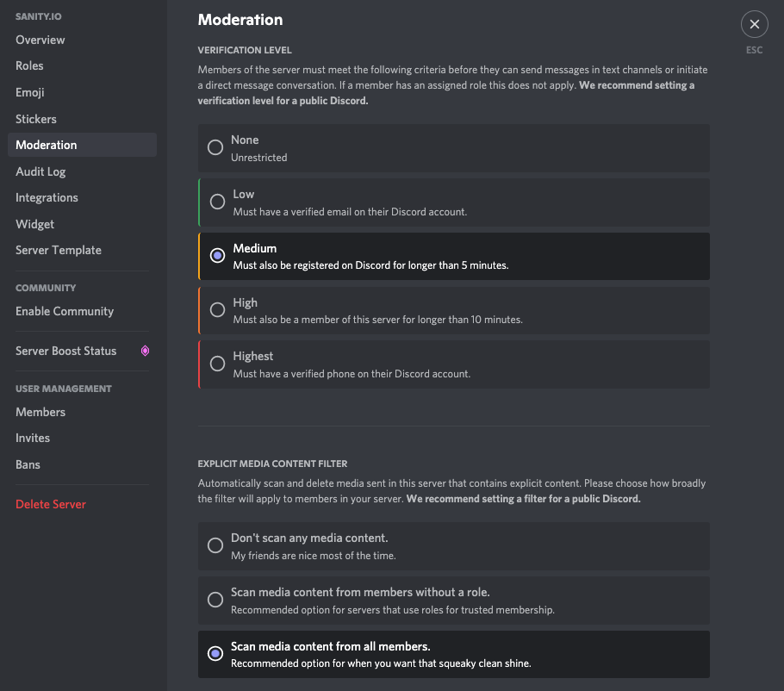Image resolution: width=784 pixels, height=691 pixels.
Task: Click Enable Community
Action: point(64,311)
